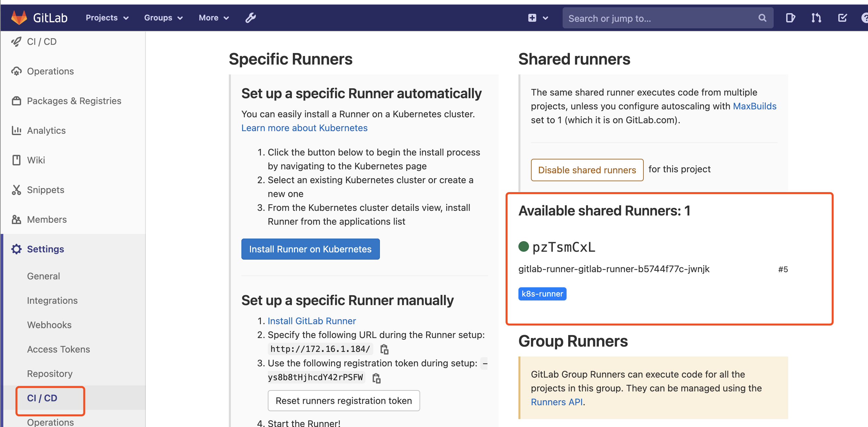Click the search magnifier icon
Viewport: 868px width, 427px height.
762,18
